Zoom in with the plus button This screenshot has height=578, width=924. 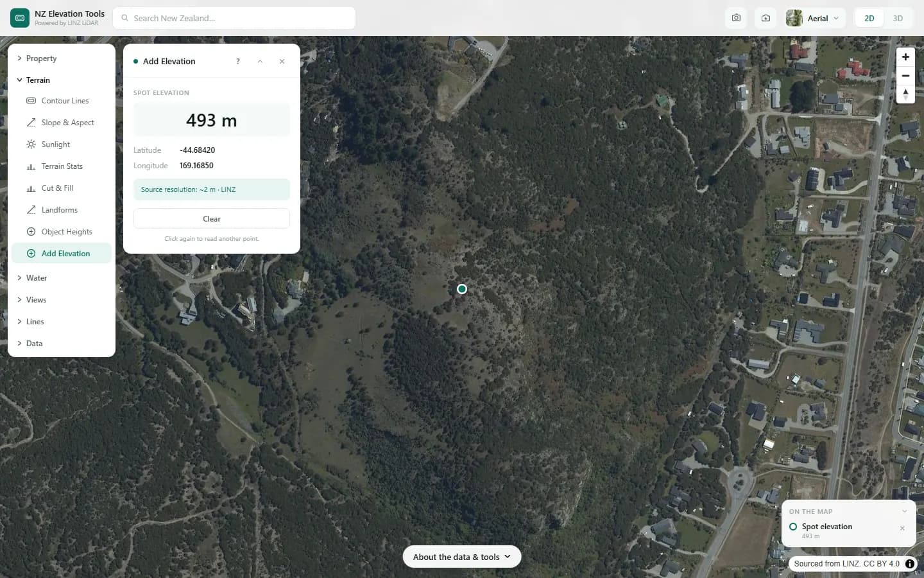pyautogui.click(x=905, y=57)
